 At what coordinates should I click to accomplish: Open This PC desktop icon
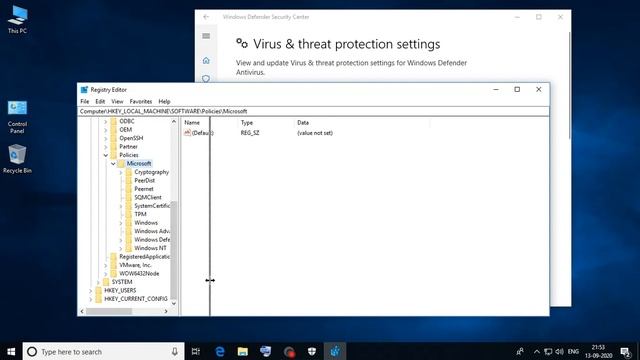[x=17, y=20]
